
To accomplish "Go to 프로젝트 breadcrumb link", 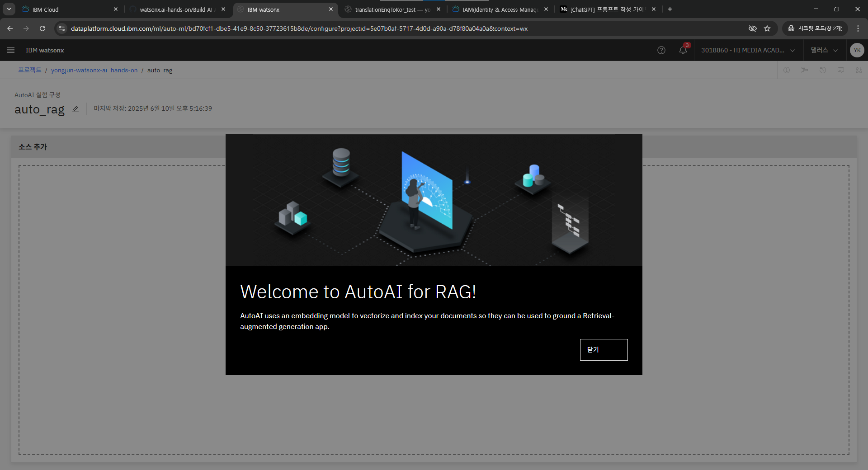I will click(x=30, y=70).
